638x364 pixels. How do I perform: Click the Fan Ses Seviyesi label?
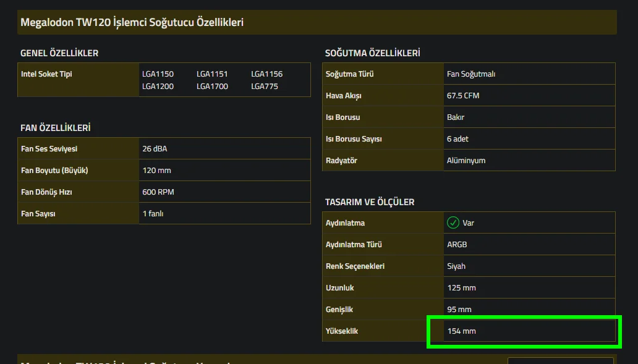[x=49, y=149]
